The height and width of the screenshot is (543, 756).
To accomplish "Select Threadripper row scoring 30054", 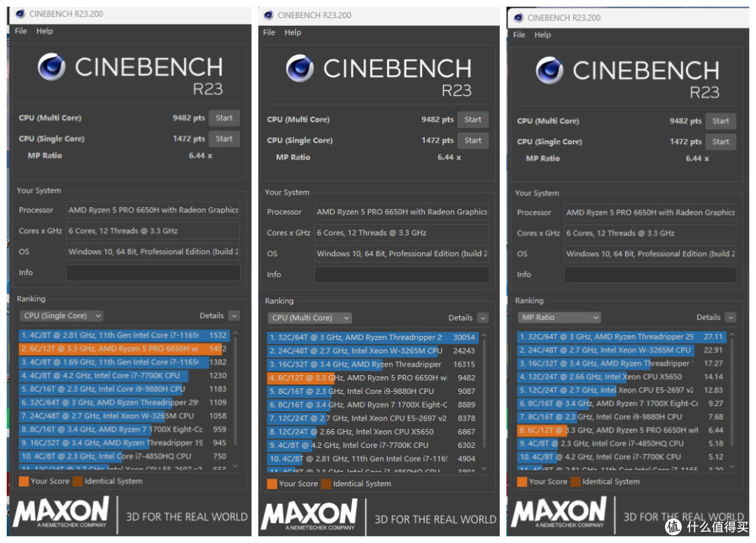I will pos(372,337).
